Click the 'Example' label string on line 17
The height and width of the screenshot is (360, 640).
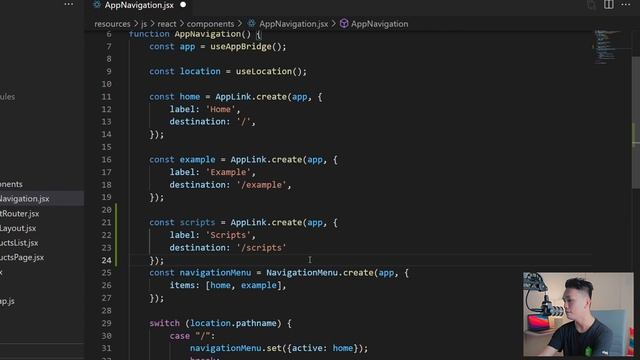tap(228, 172)
